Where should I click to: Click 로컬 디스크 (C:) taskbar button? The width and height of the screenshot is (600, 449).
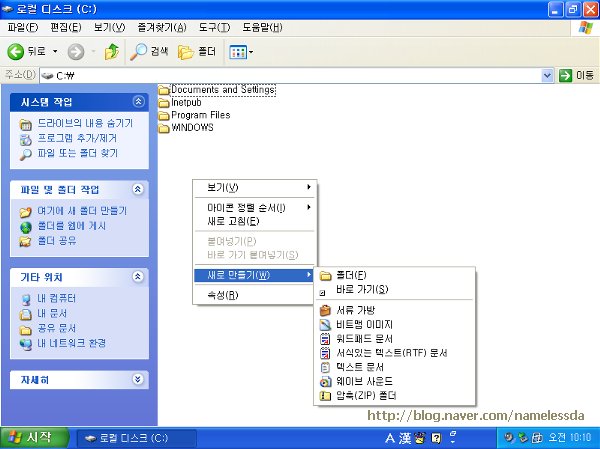[x=137, y=438]
